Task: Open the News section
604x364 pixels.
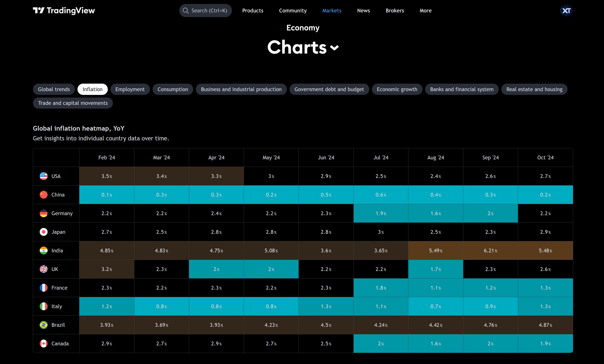Action: [363, 11]
